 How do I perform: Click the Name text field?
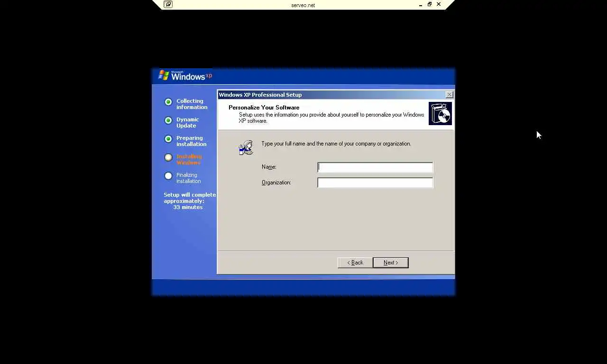tap(375, 167)
